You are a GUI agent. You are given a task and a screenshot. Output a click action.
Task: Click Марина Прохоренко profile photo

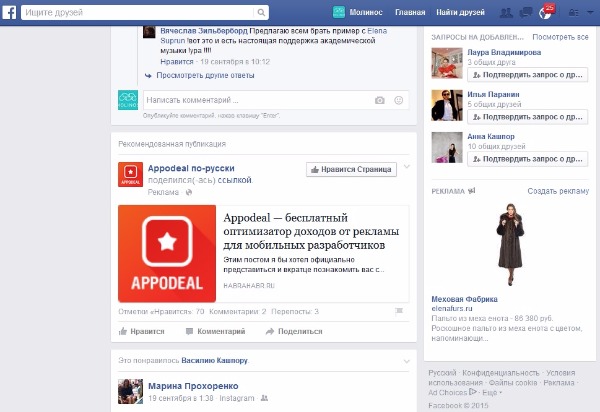click(x=130, y=391)
